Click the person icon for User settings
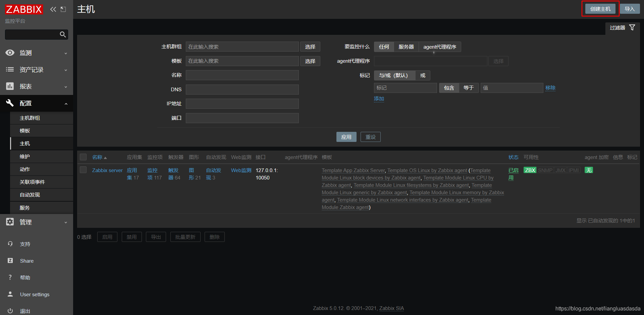The width and height of the screenshot is (644, 315). click(10, 294)
